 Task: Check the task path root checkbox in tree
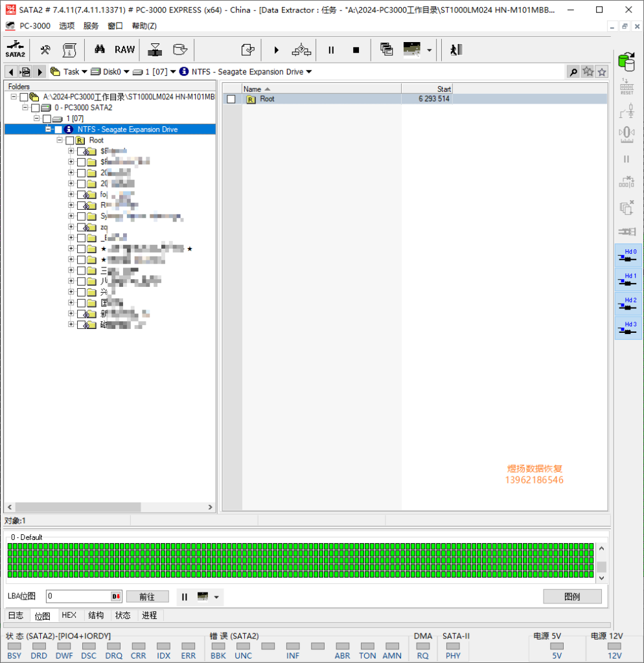tap(24, 97)
